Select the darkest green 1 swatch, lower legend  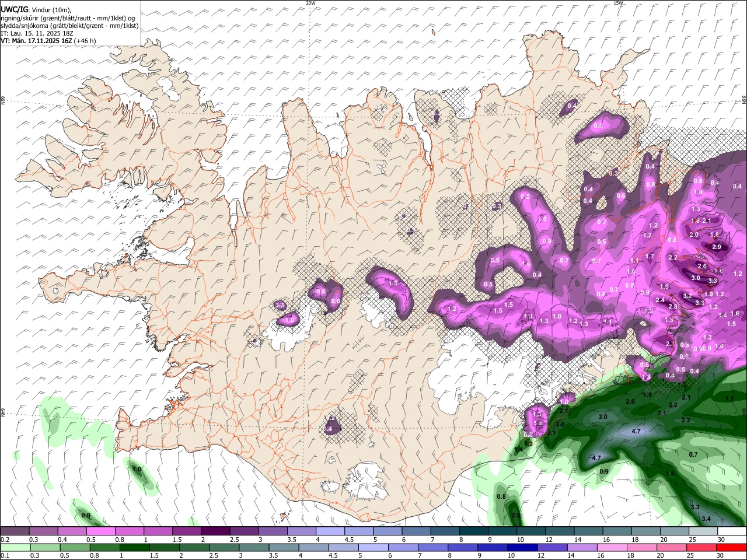(134, 547)
